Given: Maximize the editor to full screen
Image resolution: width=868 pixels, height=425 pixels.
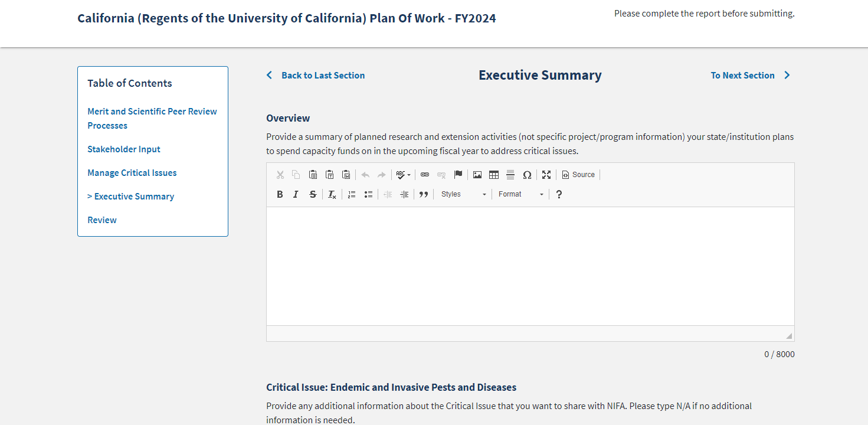Looking at the screenshot, I should pyautogui.click(x=546, y=175).
